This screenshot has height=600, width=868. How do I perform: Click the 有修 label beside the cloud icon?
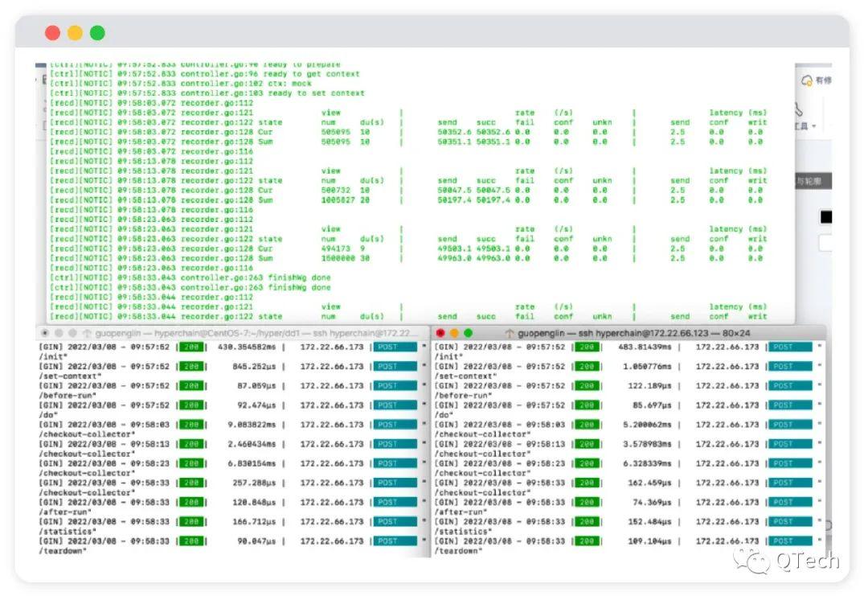coord(823,80)
